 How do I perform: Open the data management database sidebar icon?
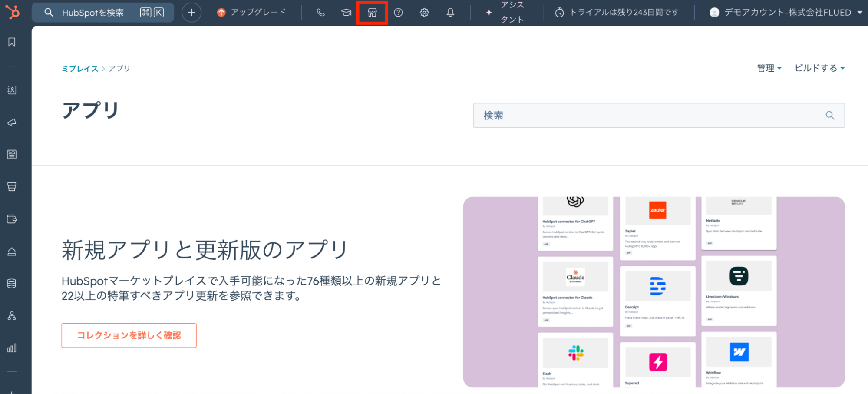(x=12, y=283)
